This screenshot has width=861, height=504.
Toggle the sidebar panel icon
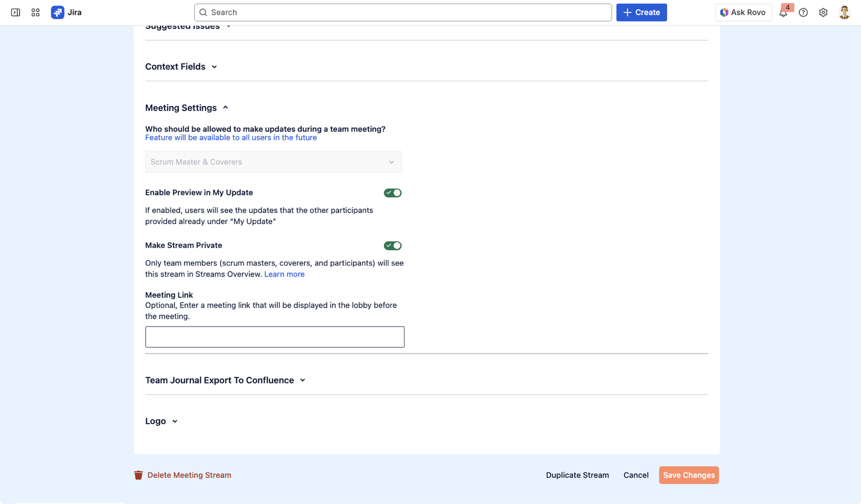pos(15,13)
